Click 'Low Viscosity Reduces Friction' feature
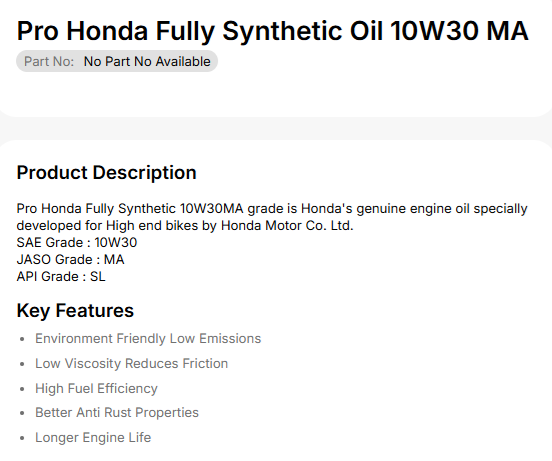This screenshot has height=461, width=552. coord(131,364)
